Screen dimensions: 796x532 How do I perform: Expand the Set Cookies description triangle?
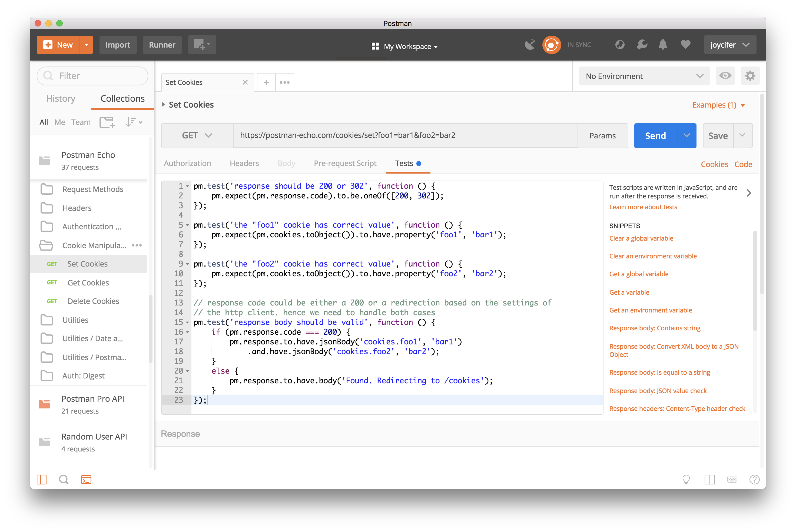coord(164,105)
